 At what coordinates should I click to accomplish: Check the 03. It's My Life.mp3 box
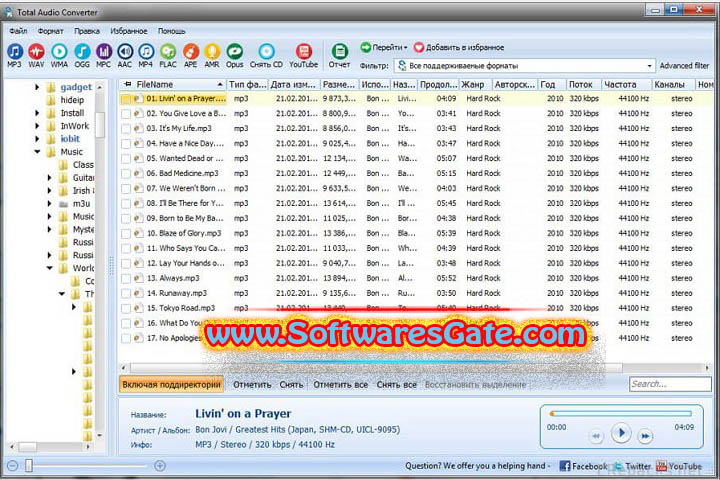(x=126, y=129)
